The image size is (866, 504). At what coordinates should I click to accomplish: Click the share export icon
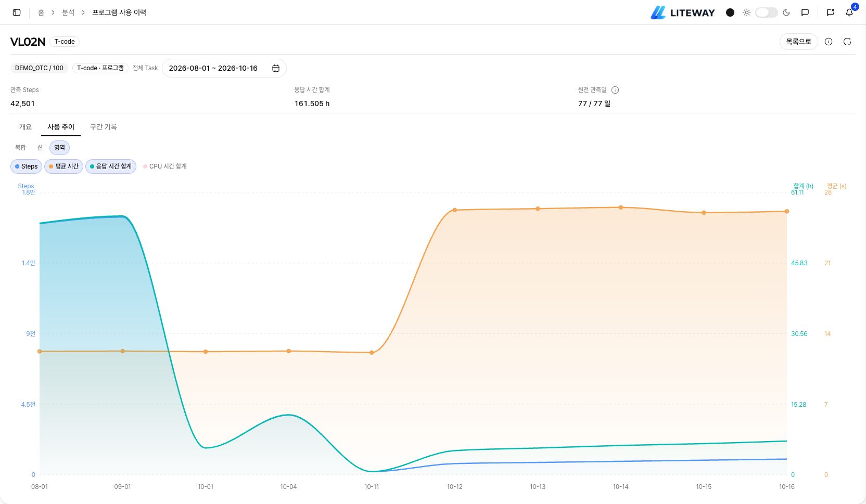(x=831, y=12)
